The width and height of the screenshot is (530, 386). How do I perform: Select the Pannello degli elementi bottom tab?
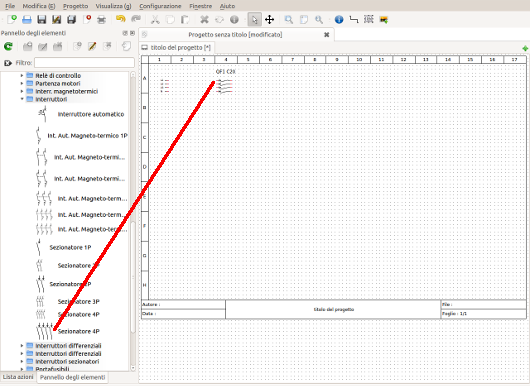[x=72, y=377]
